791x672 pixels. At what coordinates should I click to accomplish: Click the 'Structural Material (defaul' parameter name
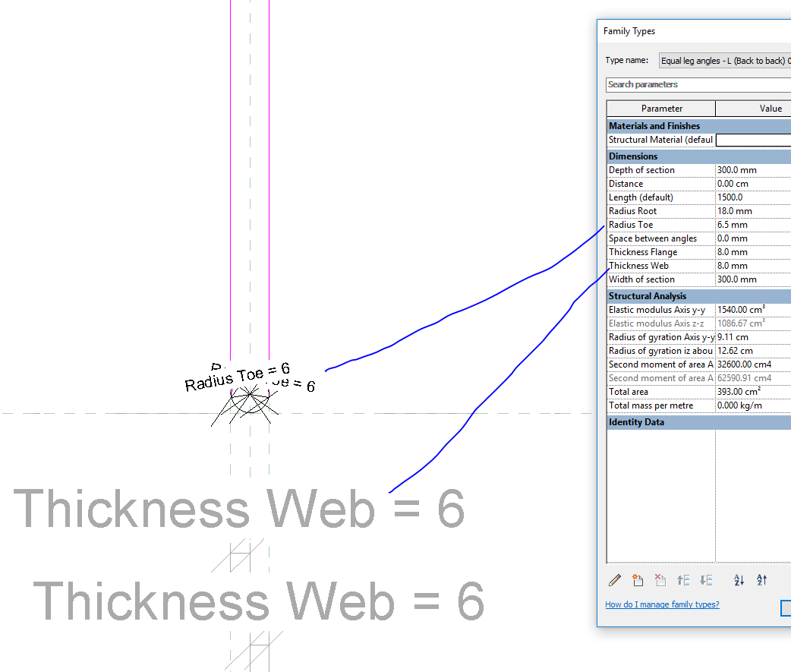[661, 140]
